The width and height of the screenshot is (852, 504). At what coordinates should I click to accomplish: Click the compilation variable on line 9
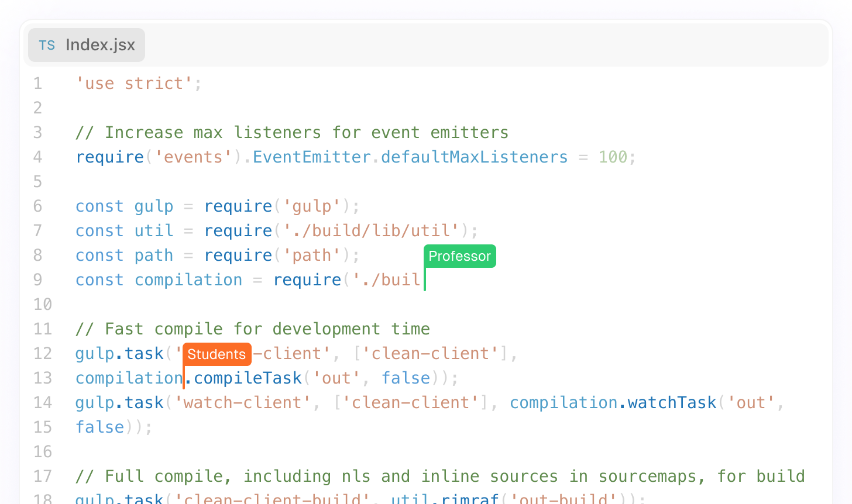pyautogui.click(x=188, y=280)
